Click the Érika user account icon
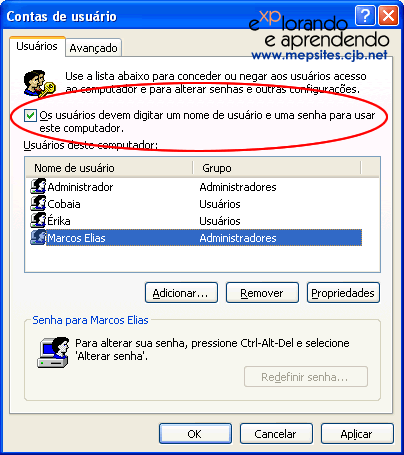Screen dimensions: 404x455 (38, 220)
